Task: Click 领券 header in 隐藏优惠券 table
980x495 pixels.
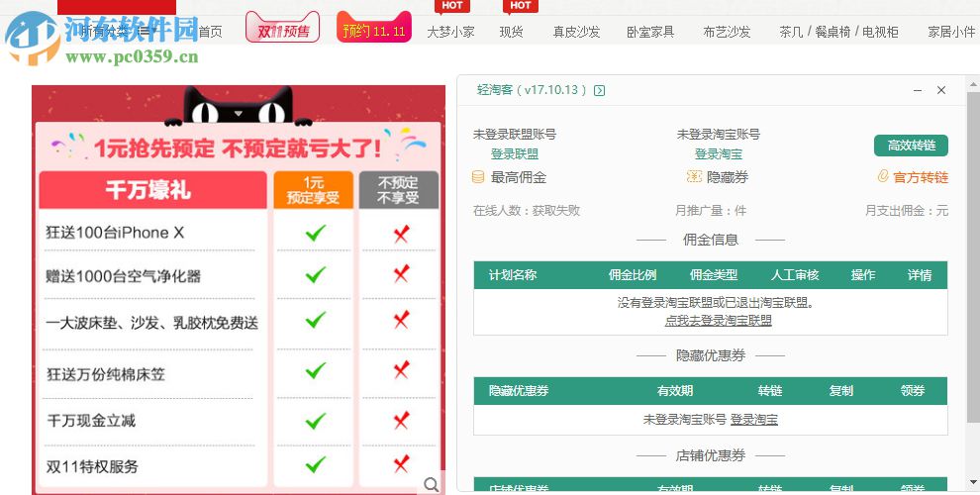Action: click(x=913, y=391)
